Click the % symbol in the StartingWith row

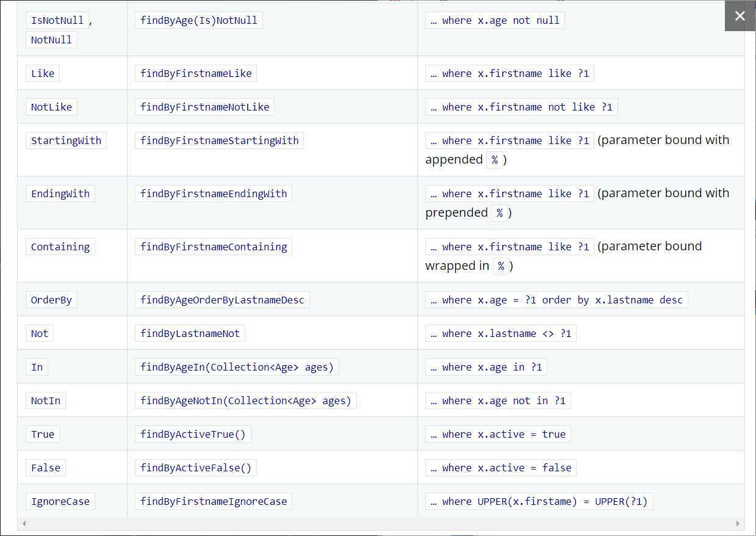pos(495,160)
